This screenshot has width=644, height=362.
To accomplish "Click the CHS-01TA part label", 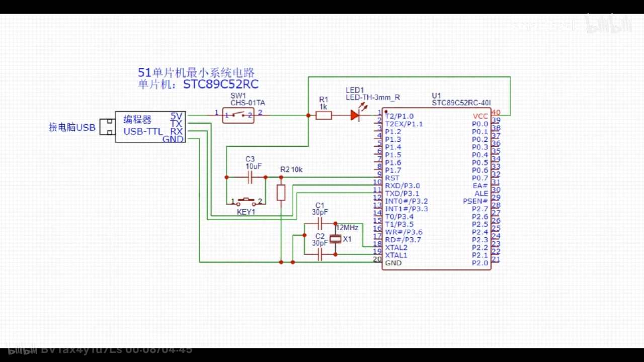I will pyautogui.click(x=248, y=103).
